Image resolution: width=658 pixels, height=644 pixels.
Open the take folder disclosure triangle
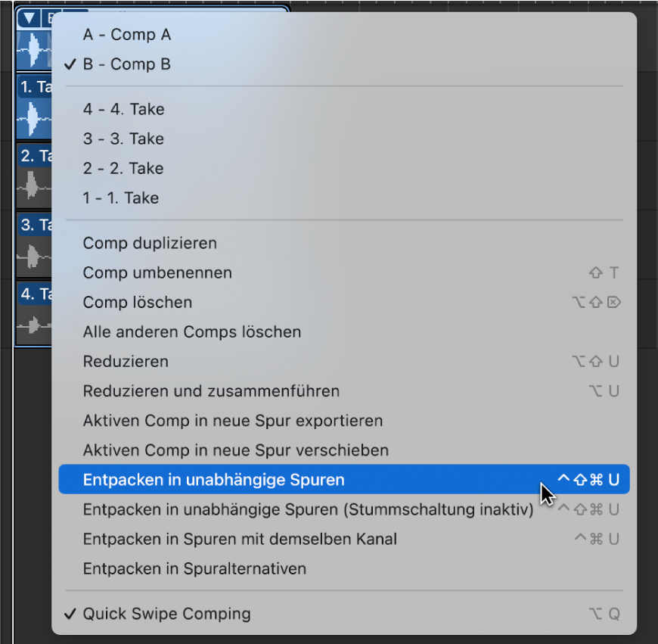(27, 17)
